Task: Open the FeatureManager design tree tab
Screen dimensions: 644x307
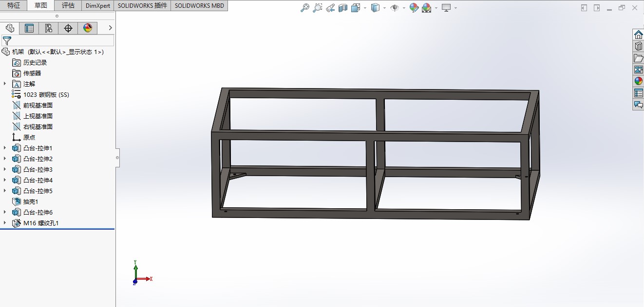Action: coord(10,28)
